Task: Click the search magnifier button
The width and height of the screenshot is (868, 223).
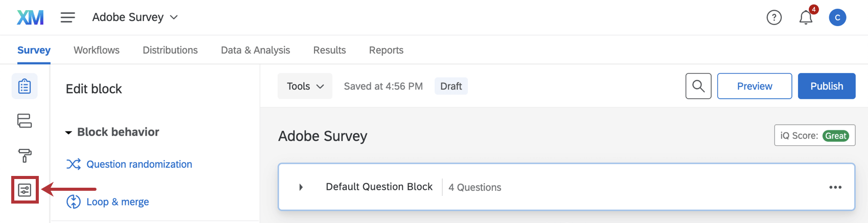Action: [698, 86]
